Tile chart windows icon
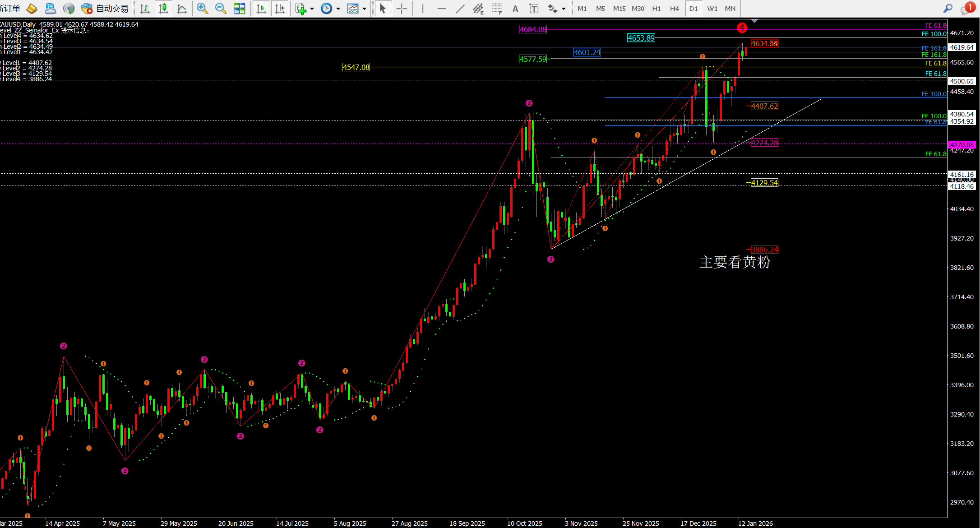Viewport: 980px width, 528px height. point(239,8)
